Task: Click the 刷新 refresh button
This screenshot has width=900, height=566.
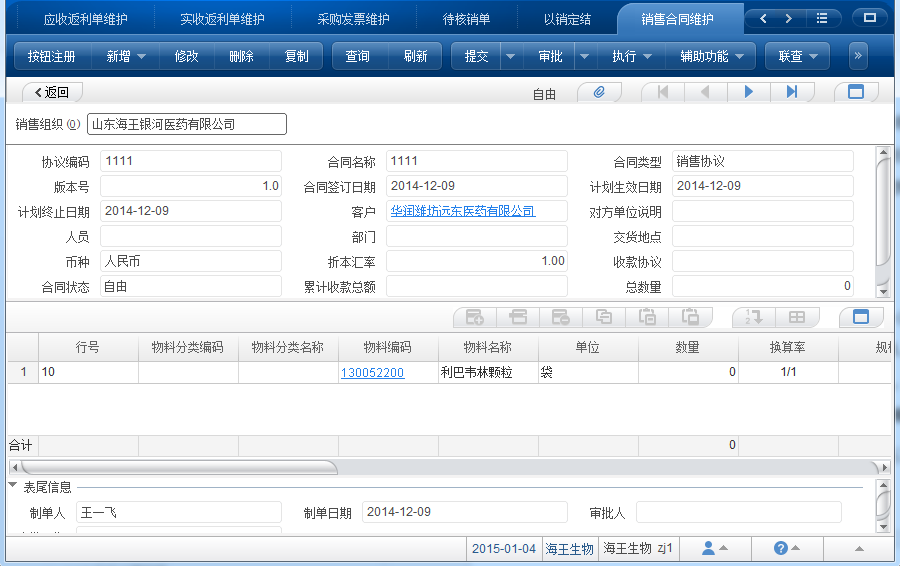Action: [415, 56]
